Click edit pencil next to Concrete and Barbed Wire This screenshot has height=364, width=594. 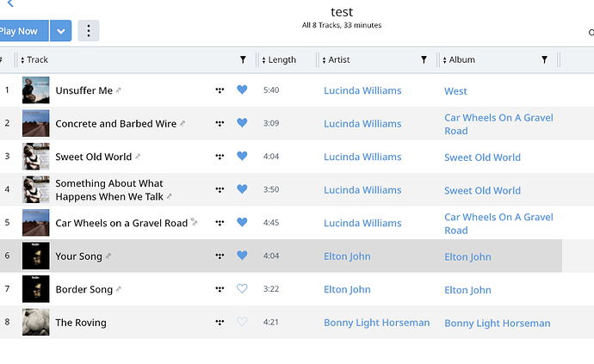[x=183, y=123]
